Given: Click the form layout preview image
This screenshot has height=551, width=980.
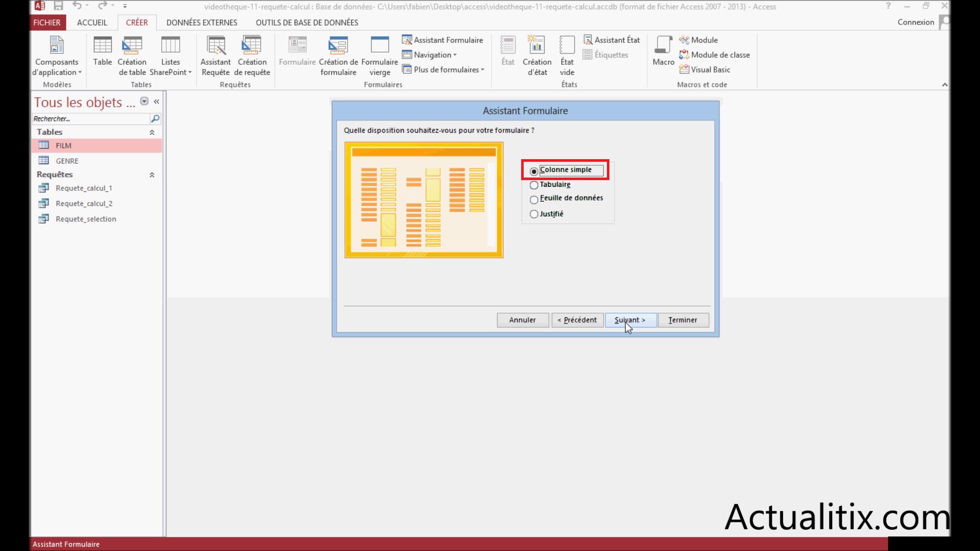Looking at the screenshot, I should pos(424,200).
